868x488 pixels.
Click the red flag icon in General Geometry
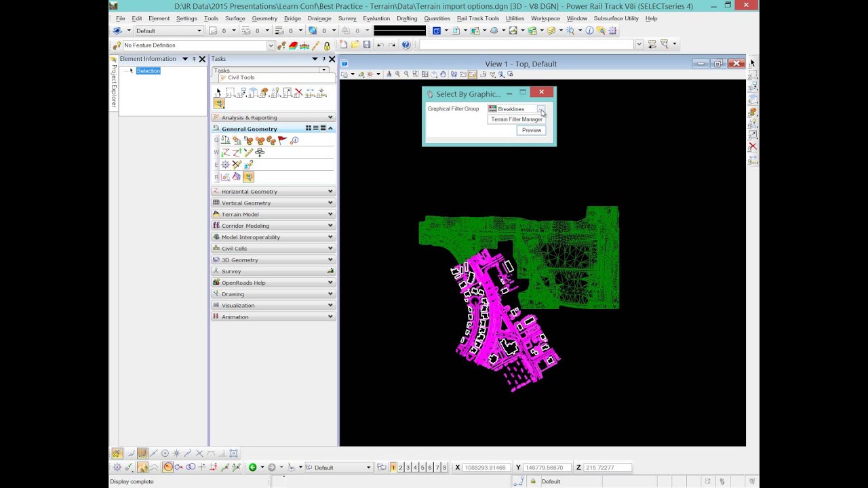click(x=283, y=140)
